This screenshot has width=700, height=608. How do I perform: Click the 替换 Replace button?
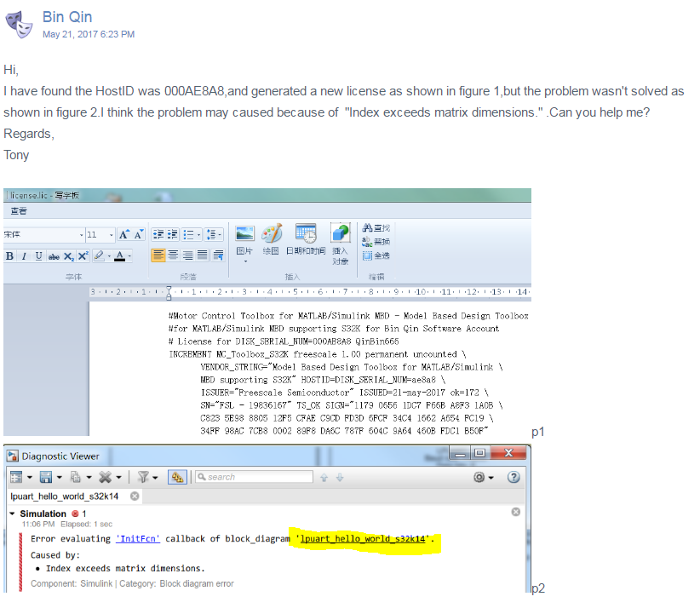[x=376, y=242]
